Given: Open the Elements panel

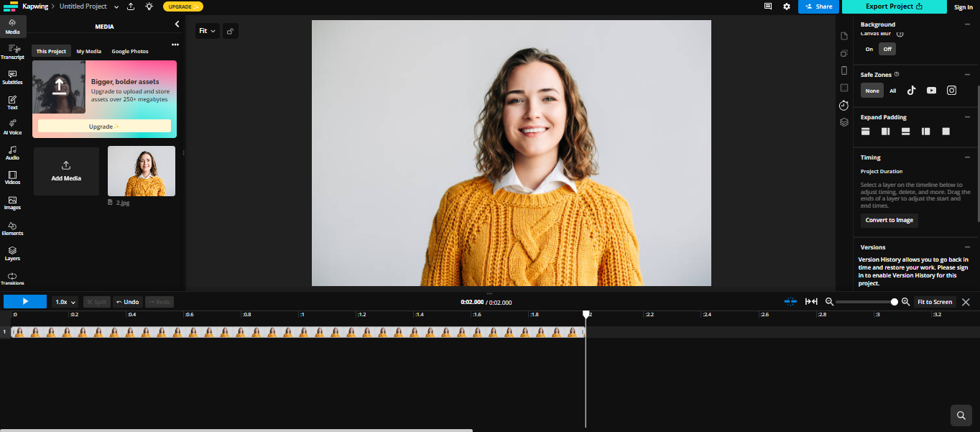Looking at the screenshot, I should [x=12, y=229].
